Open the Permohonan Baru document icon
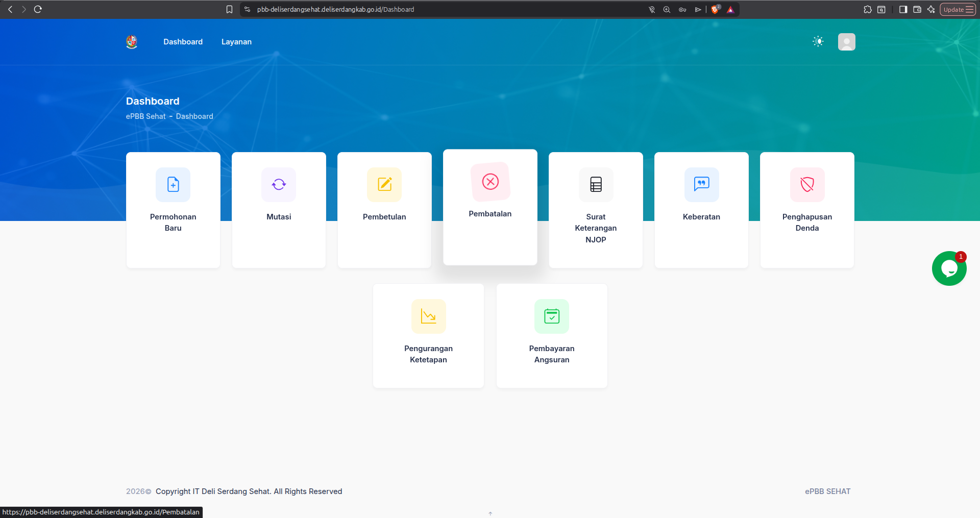Image resolution: width=980 pixels, height=518 pixels. [x=173, y=184]
